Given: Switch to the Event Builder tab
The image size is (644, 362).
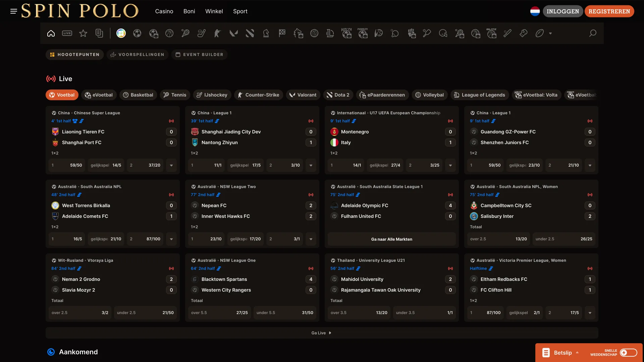Looking at the screenshot, I should (x=199, y=55).
